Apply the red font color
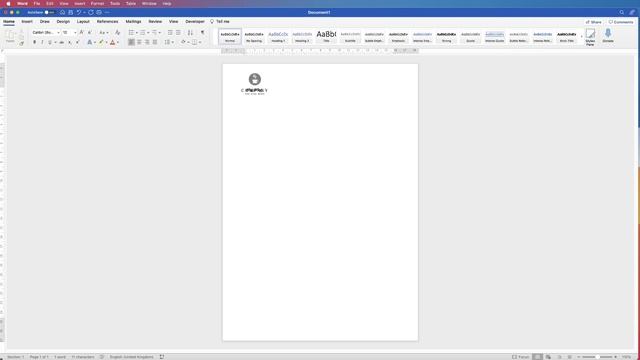The width and height of the screenshot is (640, 360). click(x=113, y=42)
